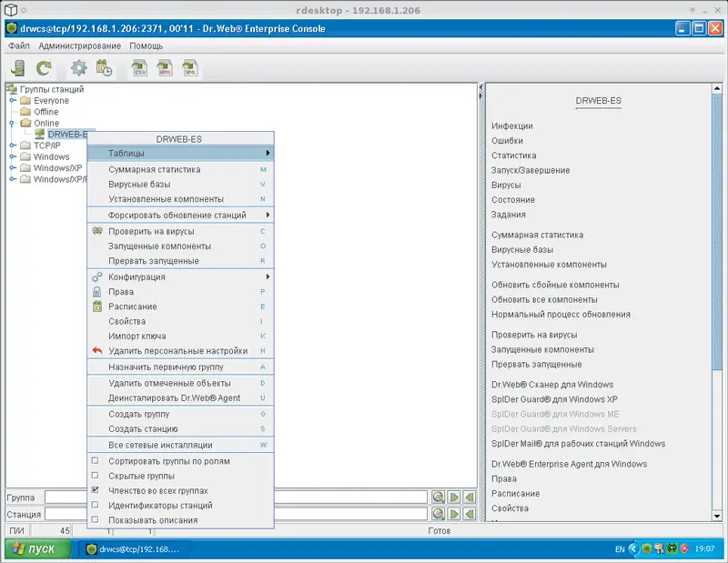Expand hidden tray icons with blue chevron

pos(633,548)
